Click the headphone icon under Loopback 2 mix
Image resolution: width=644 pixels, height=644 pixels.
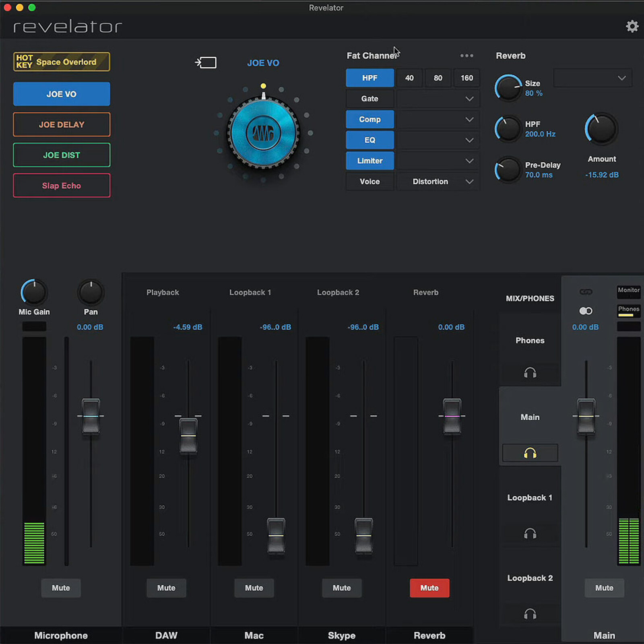530,614
